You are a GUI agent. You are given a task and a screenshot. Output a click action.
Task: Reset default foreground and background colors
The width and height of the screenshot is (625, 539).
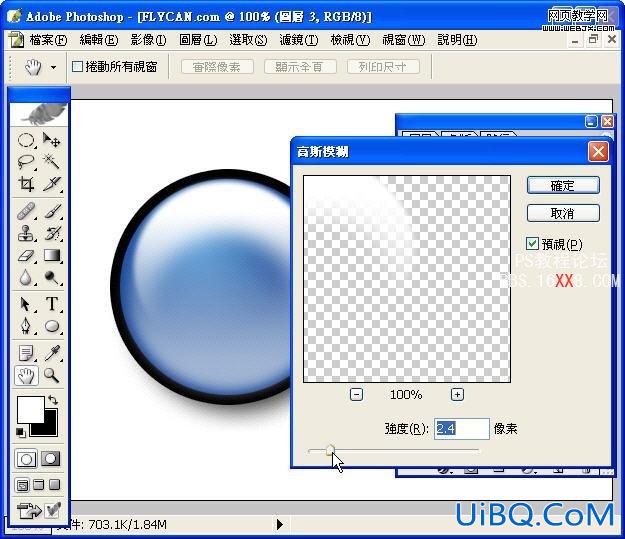[20, 432]
